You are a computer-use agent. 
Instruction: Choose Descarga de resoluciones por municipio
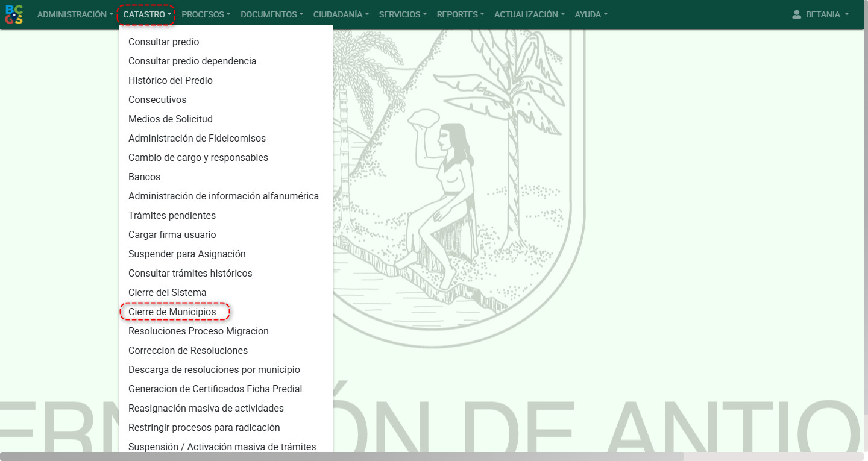tap(226, 369)
